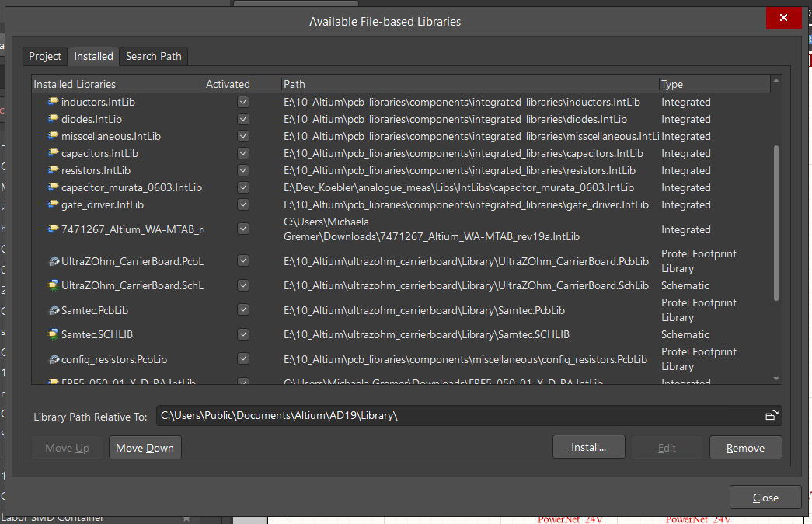
Task: Click the diodes.IntLib library icon
Action: tap(54, 119)
